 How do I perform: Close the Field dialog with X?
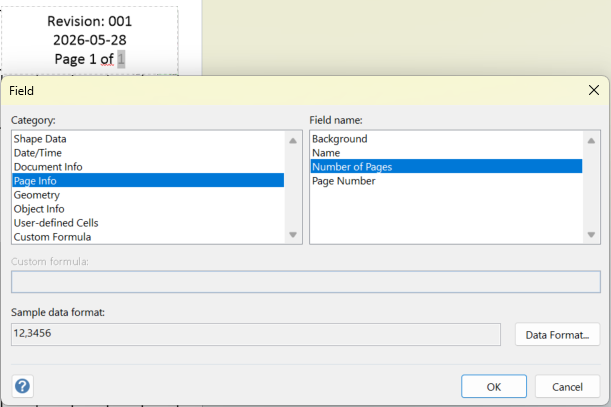click(x=593, y=90)
